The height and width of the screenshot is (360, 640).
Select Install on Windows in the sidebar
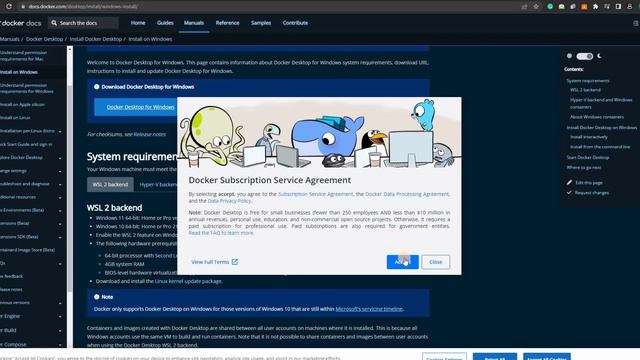19,72
